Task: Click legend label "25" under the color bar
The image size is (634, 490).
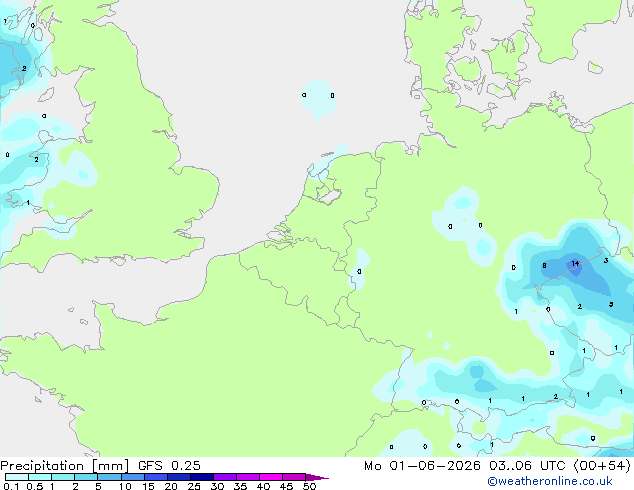Action: click(x=194, y=486)
